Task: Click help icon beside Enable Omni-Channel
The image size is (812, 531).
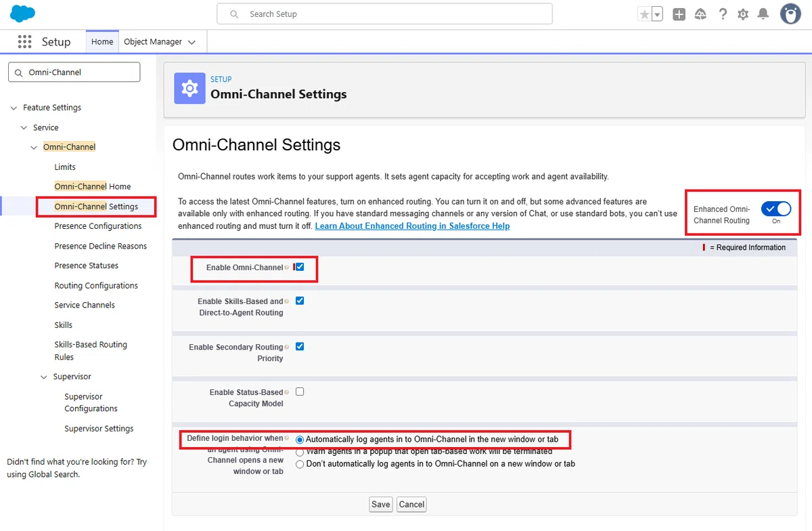Action: coord(286,268)
